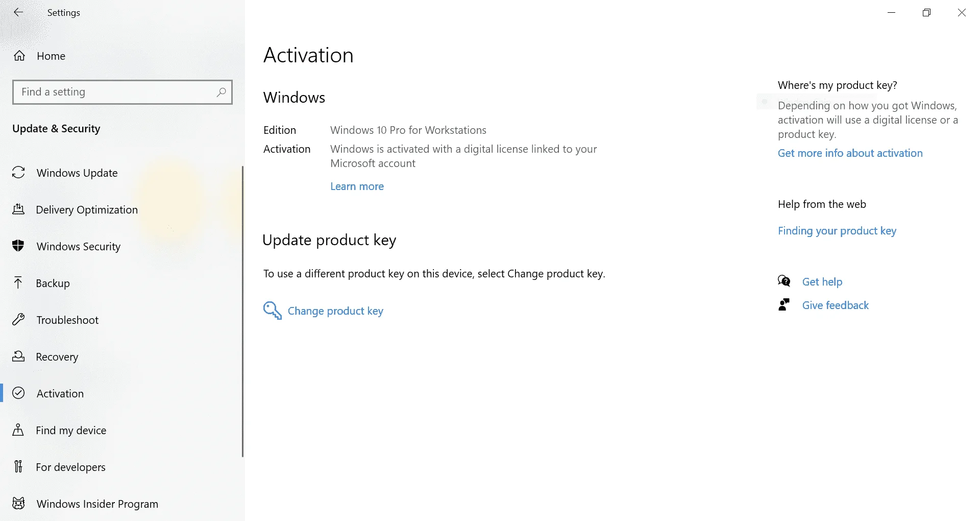Click the Windows Security shield icon
Viewport: 980px width, 521px height.
(18, 246)
